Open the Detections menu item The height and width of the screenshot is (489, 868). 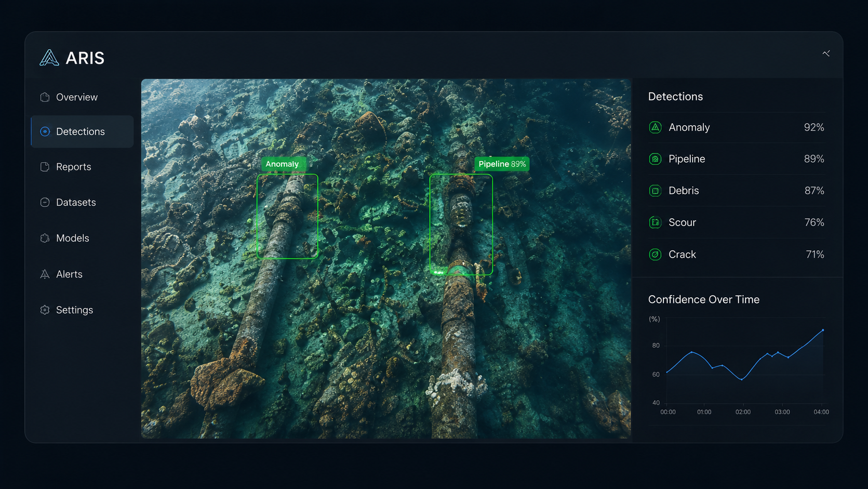pos(82,131)
